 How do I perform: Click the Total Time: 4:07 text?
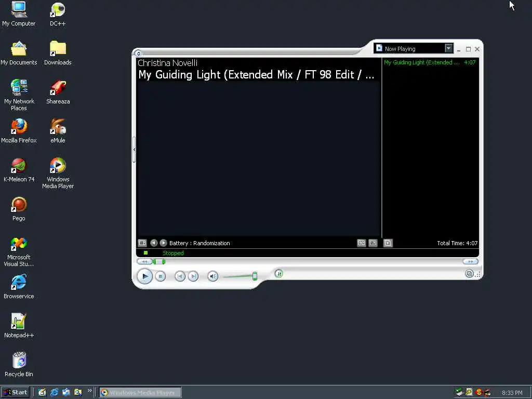(457, 243)
